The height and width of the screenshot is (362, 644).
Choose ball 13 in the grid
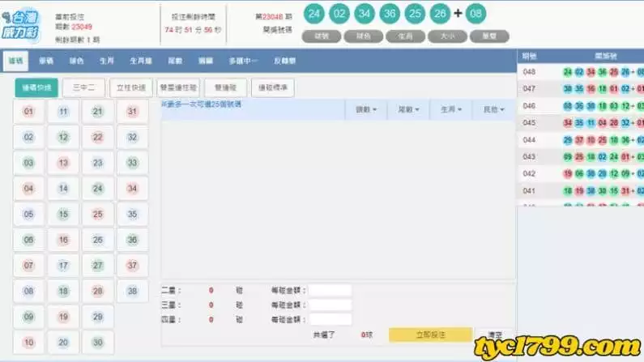(63, 163)
